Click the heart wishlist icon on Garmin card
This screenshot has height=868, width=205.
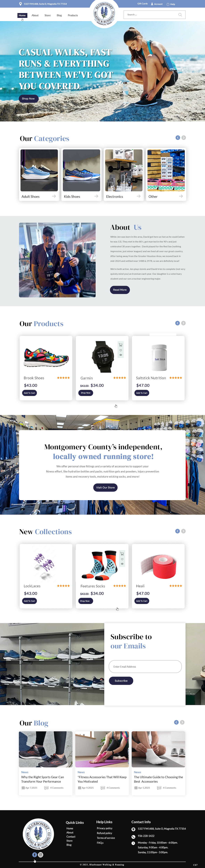click(x=121, y=350)
